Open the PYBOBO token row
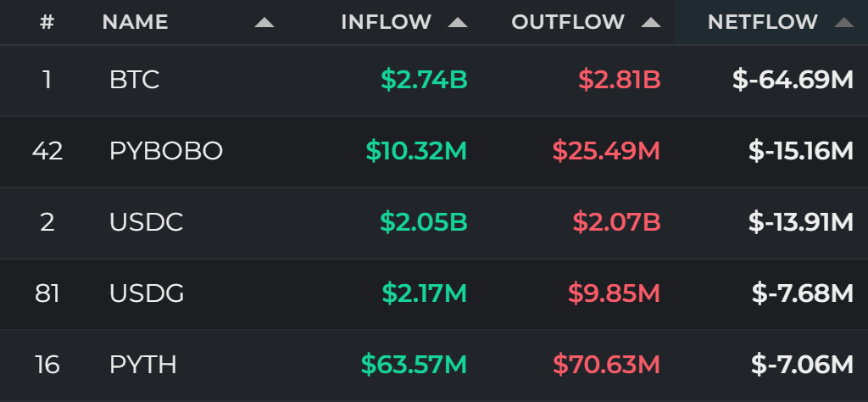 tap(434, 152)
